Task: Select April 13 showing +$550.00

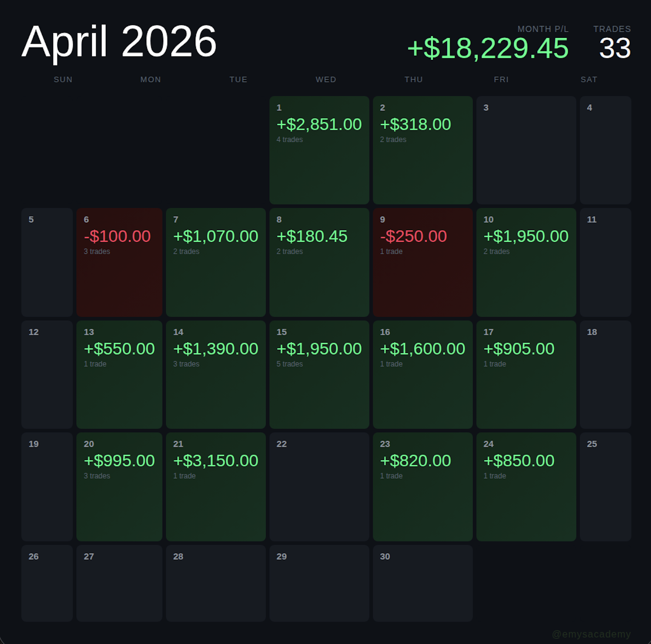Action: click(x=119, y=375)
